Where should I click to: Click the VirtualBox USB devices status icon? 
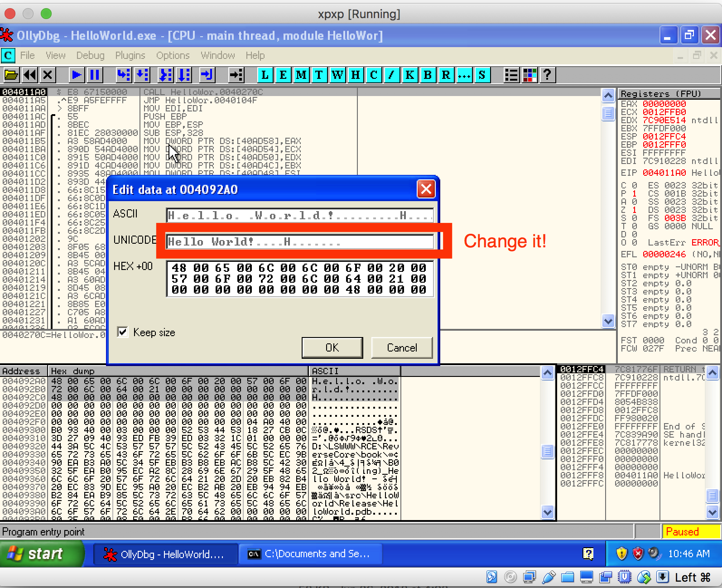(549, 577)
